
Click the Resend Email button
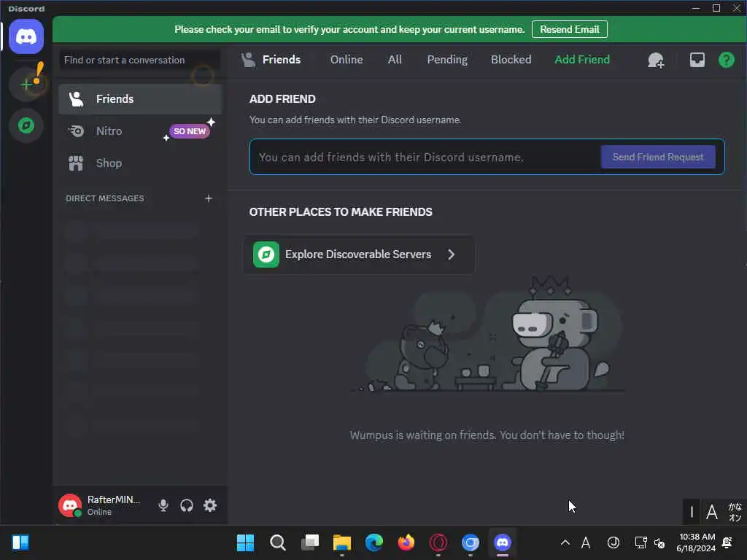(569, 29)
